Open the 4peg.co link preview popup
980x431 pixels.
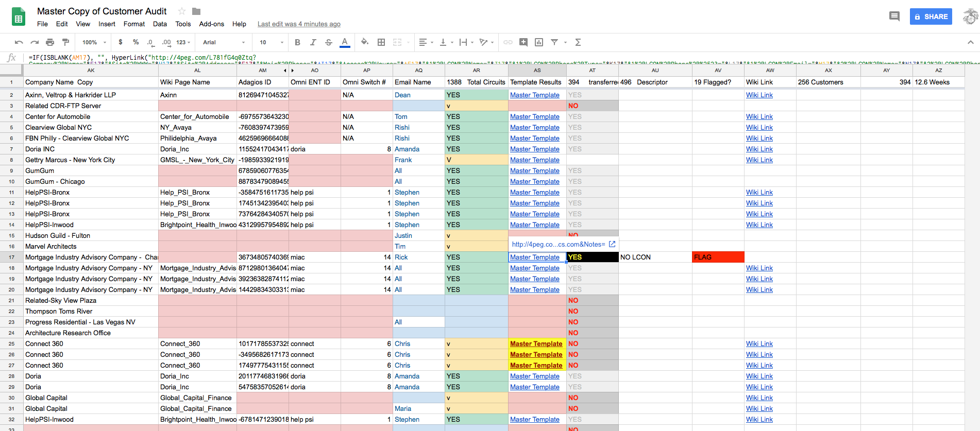(563, 244)
